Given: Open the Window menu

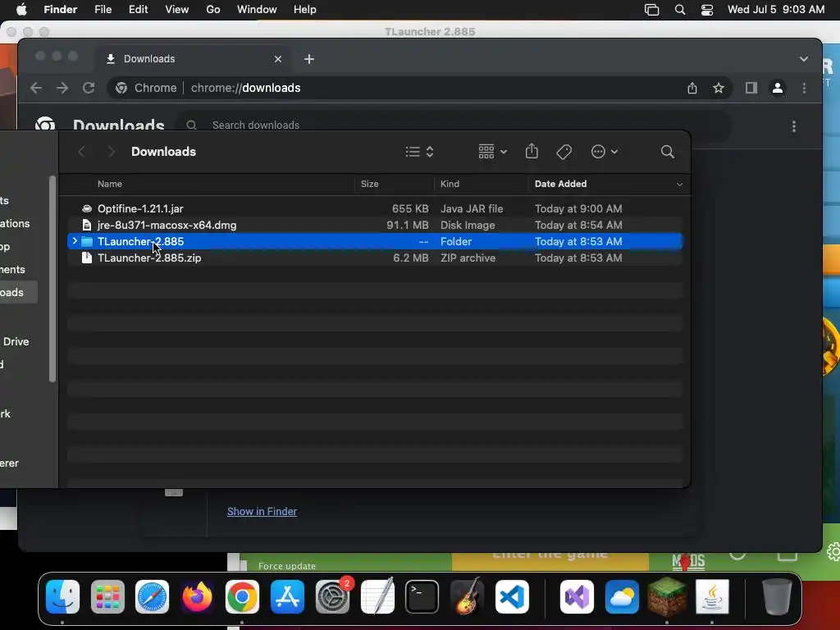Looking at the screenshot, I should 257,10.
